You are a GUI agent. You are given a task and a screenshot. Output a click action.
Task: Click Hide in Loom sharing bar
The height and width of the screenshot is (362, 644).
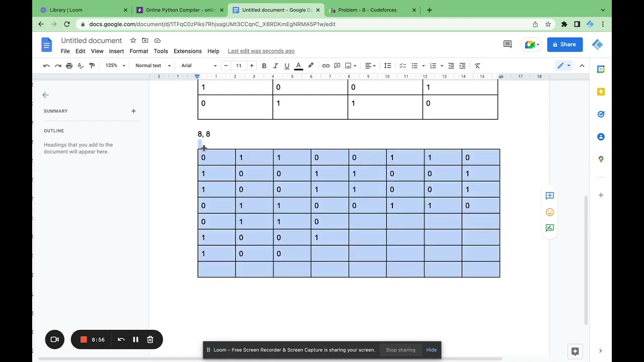point(431,350)
